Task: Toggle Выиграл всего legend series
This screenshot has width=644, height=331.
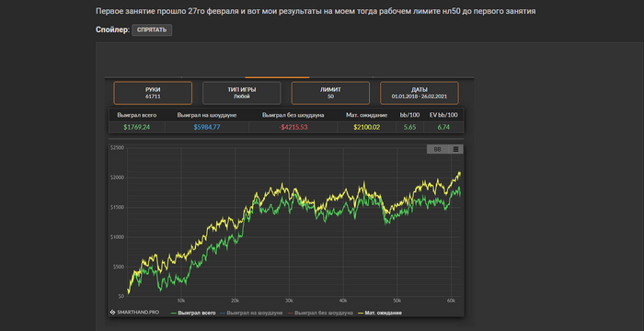Action: coord(192,313)
